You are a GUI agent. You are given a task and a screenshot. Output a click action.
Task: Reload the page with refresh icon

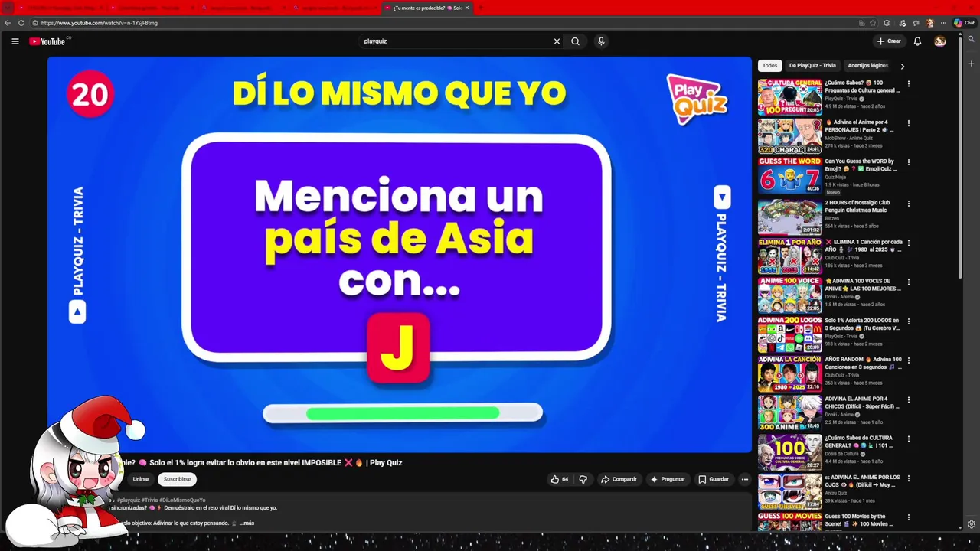[x=21, y=23]
